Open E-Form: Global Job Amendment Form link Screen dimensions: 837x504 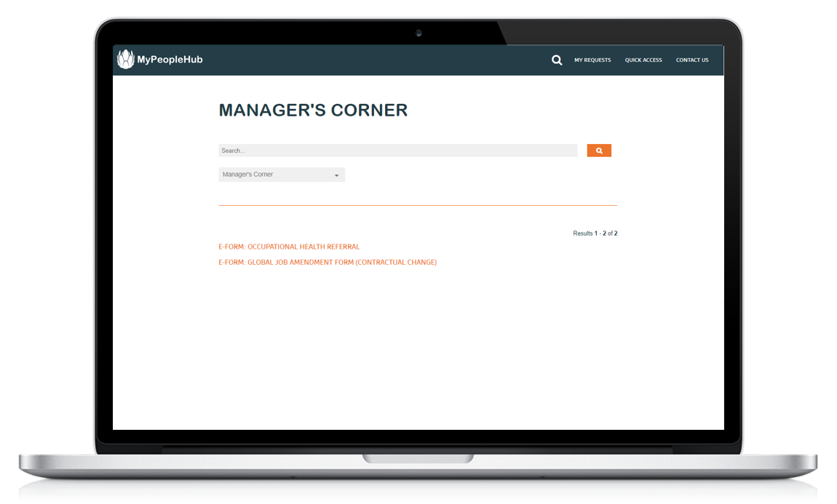point(327,263)
